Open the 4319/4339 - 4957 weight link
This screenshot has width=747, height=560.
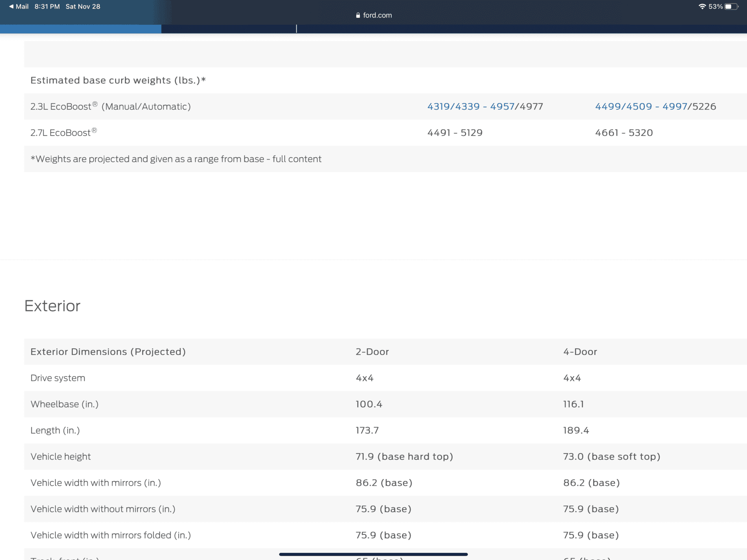click(x=471, y=106)
